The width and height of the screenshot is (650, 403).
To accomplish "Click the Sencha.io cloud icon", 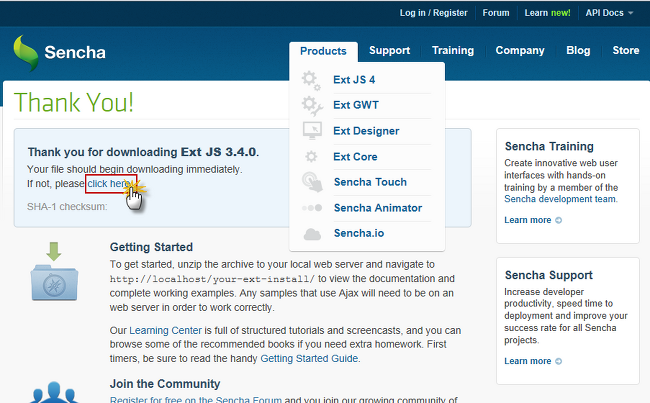I will [312, 234].
